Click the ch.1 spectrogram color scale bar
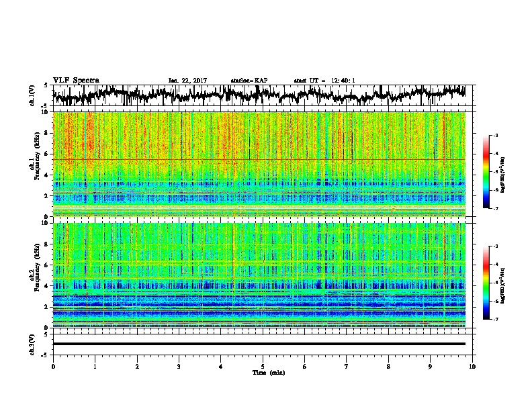532x411 pixels. (x=486, y=172)
